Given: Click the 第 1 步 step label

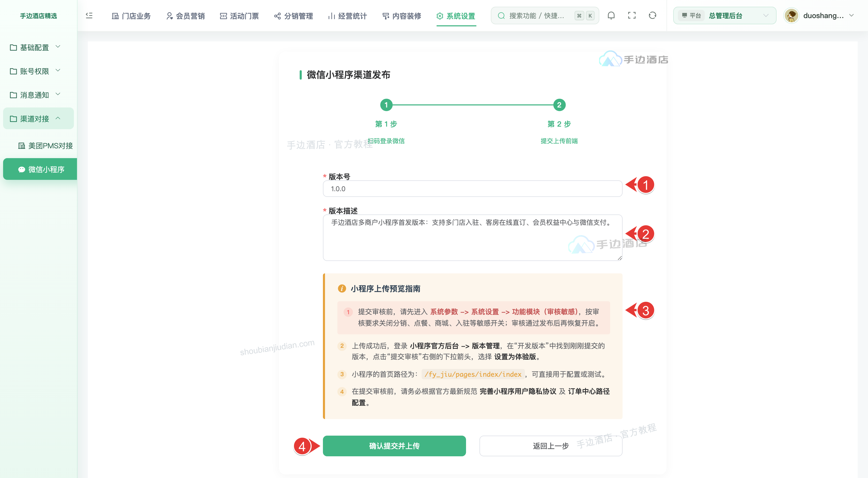Looking at the screenshot, I should pyautogui.click(x=386, y=124).
